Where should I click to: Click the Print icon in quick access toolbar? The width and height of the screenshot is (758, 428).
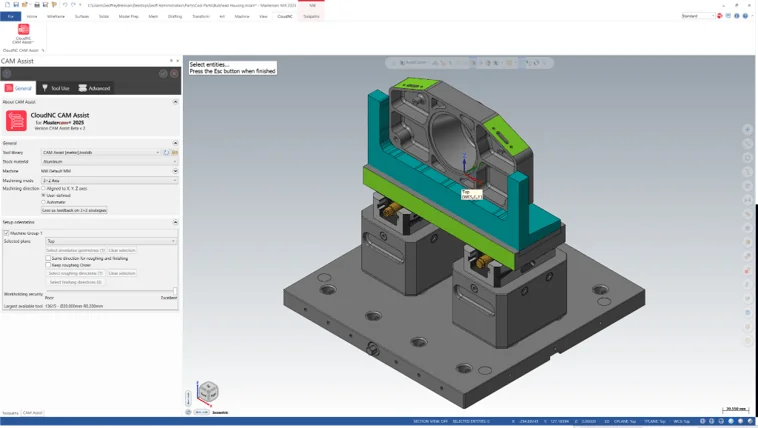pyautogui.click(x=37, y=5)
